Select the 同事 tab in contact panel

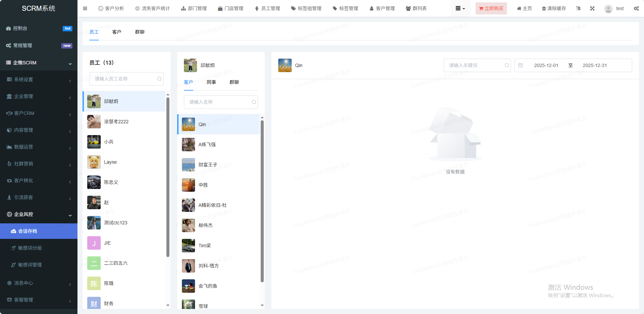tap(211, 82)
